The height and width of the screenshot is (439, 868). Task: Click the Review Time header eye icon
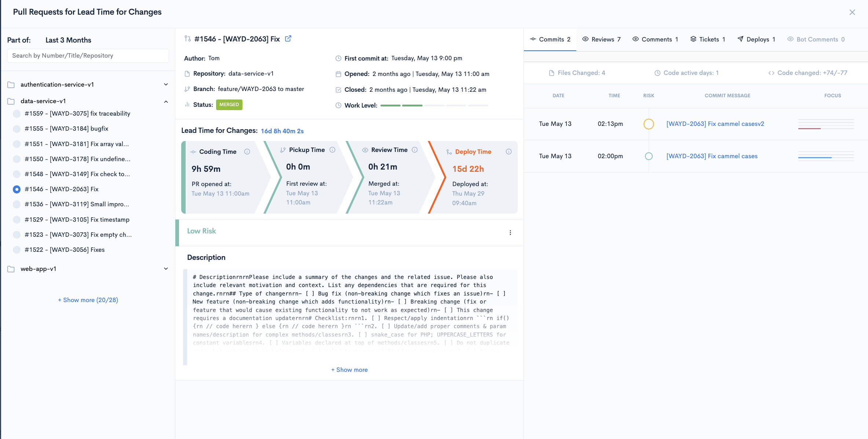tap(365, 150)
